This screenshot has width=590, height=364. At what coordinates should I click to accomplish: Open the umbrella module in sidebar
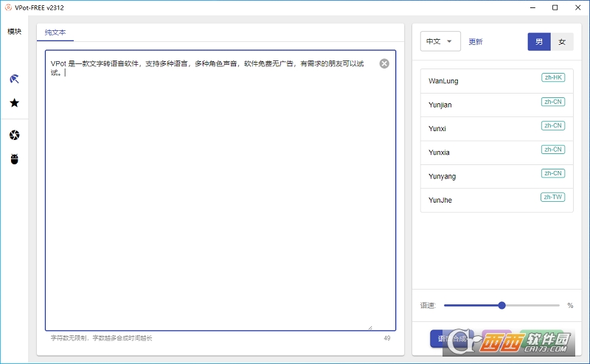pos(14,79)
